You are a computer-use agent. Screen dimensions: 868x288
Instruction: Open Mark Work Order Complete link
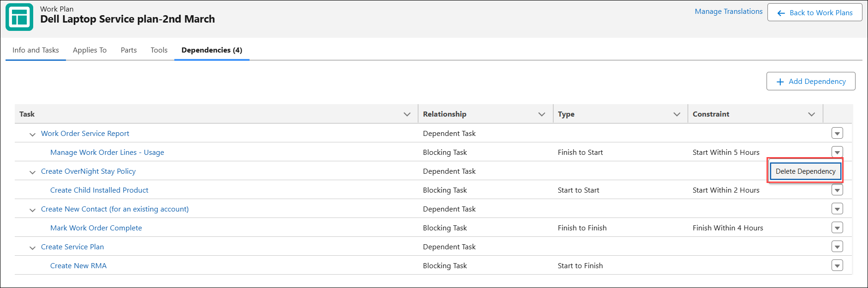point(96,228)
